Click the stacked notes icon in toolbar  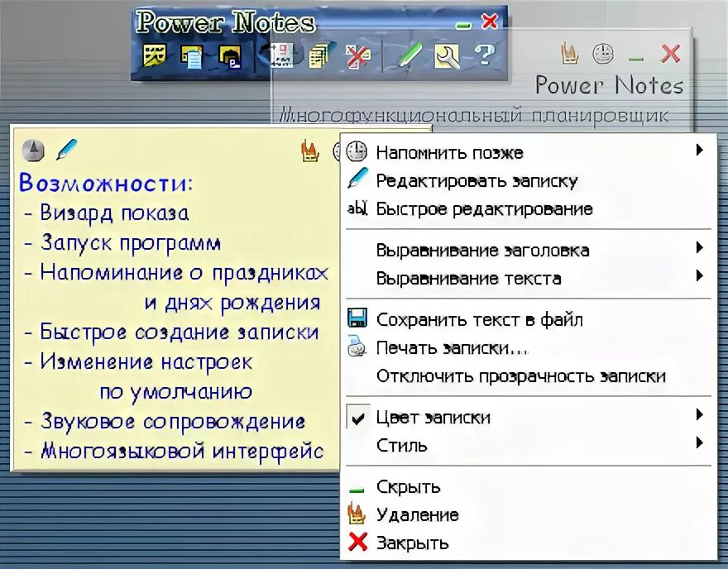tap(320, 55)
